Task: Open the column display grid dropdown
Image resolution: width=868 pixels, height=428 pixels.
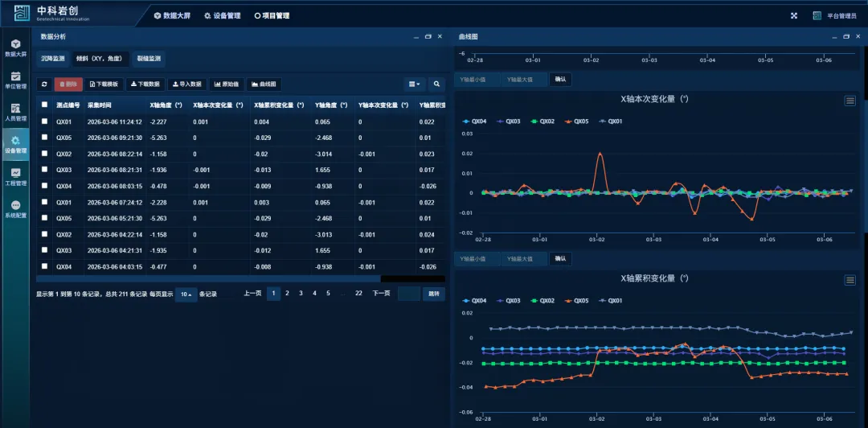Action: [414, 84]
